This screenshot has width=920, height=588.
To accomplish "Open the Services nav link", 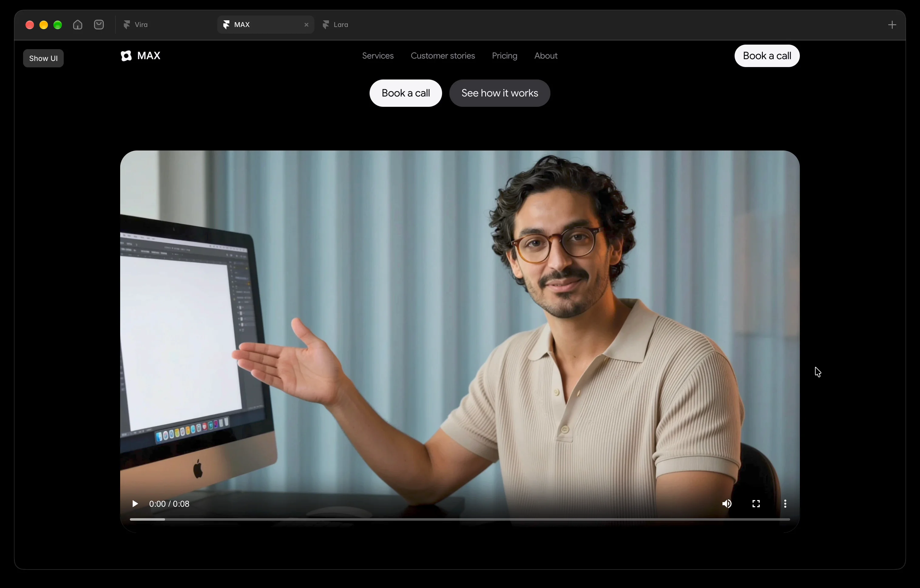I will tap(378, 56).
